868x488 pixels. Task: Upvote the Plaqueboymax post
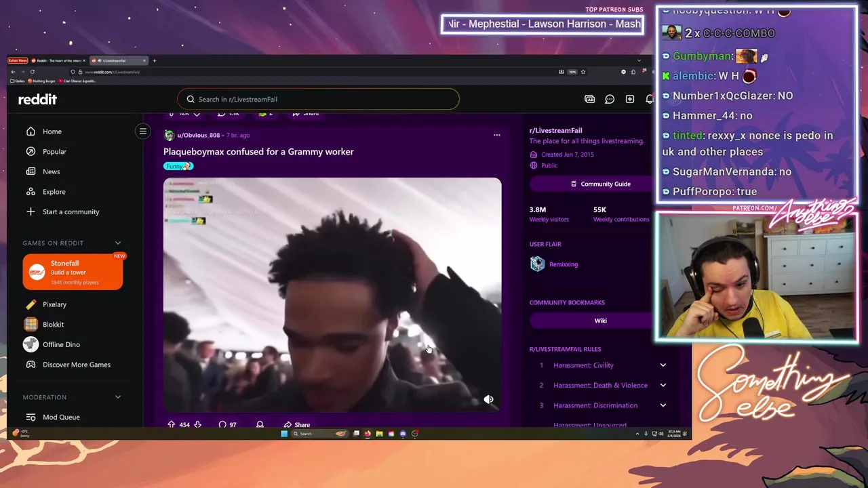[171, 425]
